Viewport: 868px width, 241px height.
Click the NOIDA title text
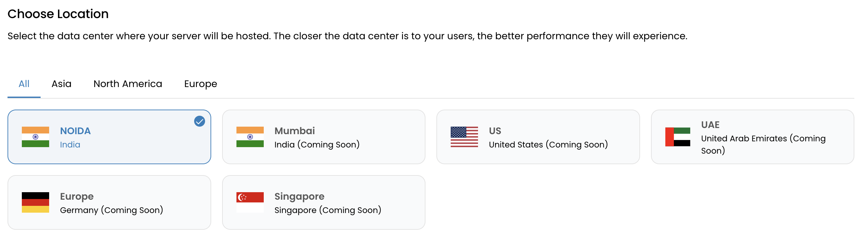tap(75, 131)
